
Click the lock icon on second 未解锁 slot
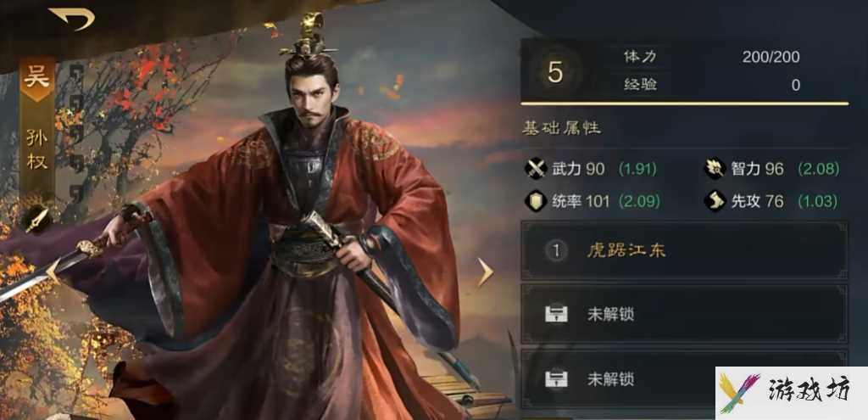tap(555, 379)
